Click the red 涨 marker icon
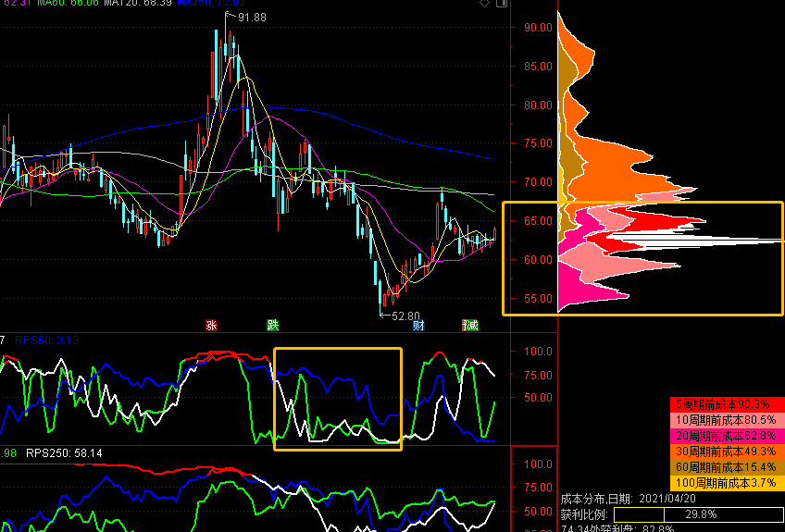Screen dimensions: 785x532 tap(212, 325)
